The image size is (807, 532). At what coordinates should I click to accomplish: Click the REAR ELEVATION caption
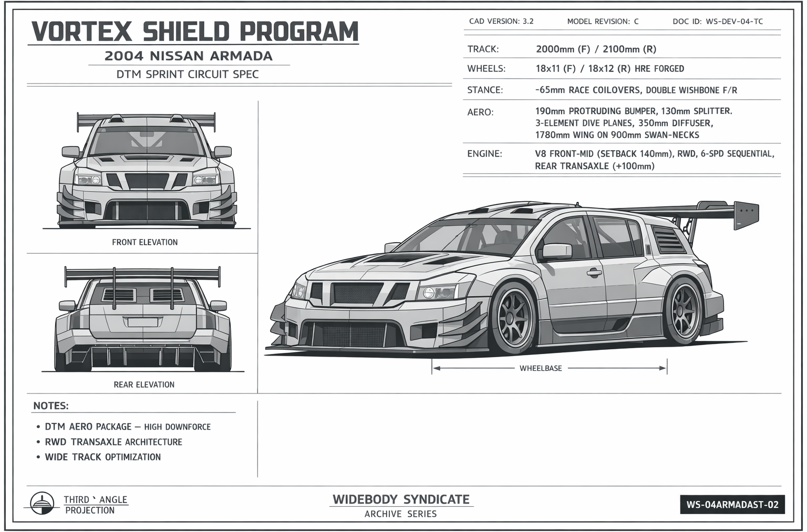pyautogui.click(x=144, y=384)
